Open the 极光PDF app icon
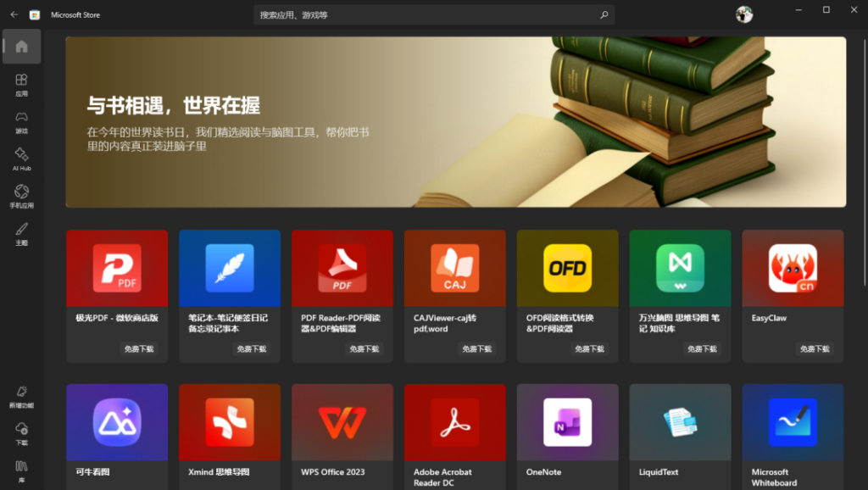868x490 pixels. click(117, 268)
